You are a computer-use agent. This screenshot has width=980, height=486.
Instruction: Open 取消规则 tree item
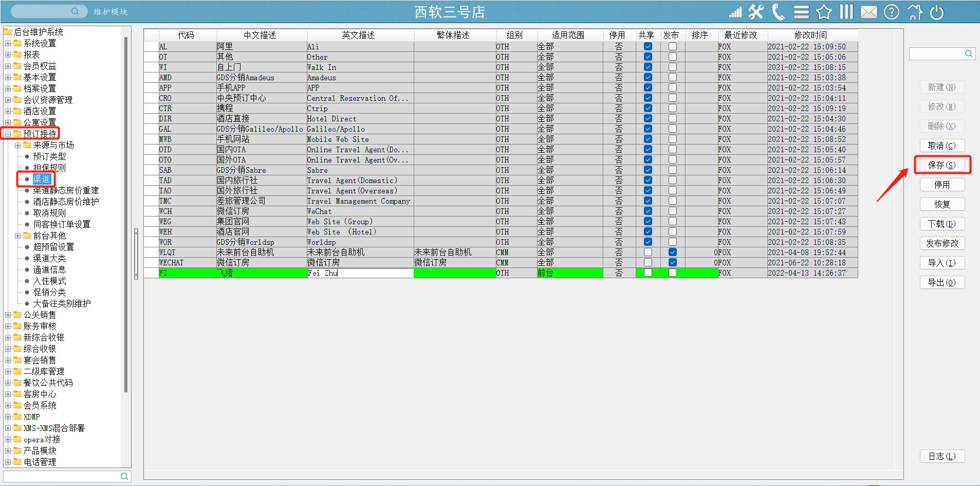[49, 213]
